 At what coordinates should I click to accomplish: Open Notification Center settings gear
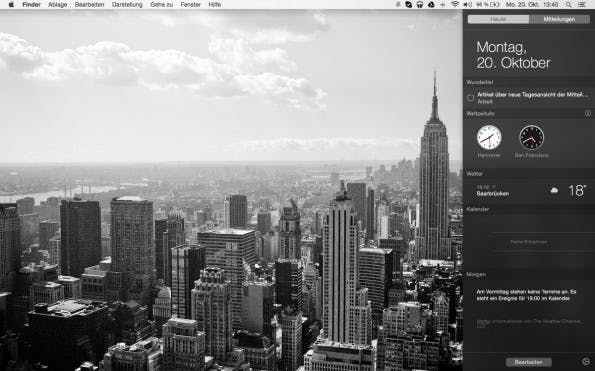click(x=586, y=362)
